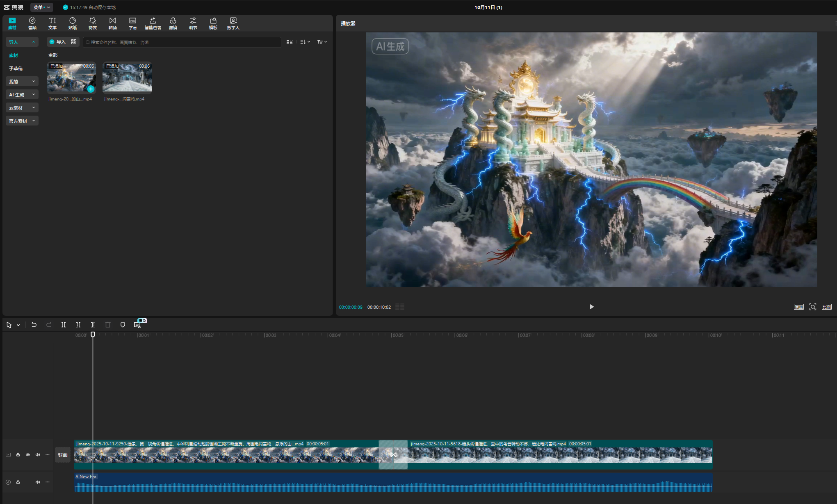
Task: Switch to the 音频 audio tab
Action: pos(32,23)
